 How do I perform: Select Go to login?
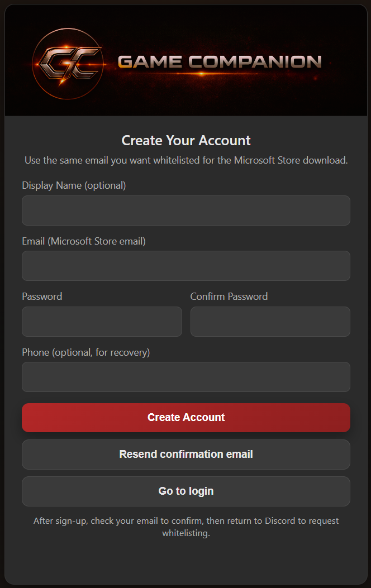[185, 491]
